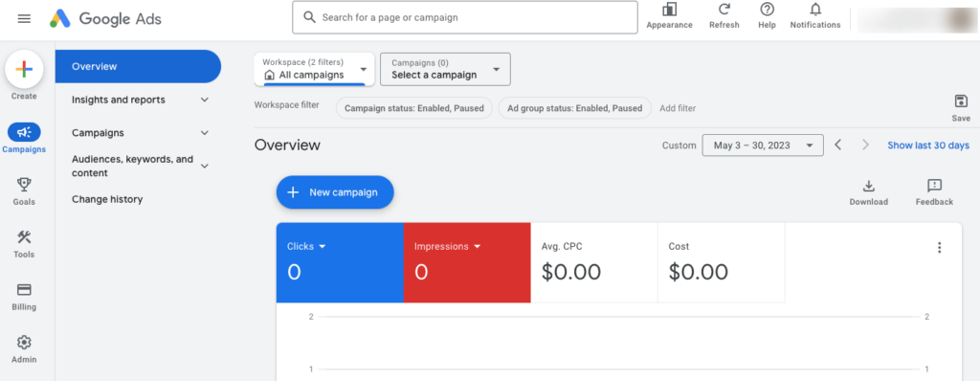Select Overview in navigation
Image resolution: width=980 pixels, height=381 pixels.
point(138,66)
